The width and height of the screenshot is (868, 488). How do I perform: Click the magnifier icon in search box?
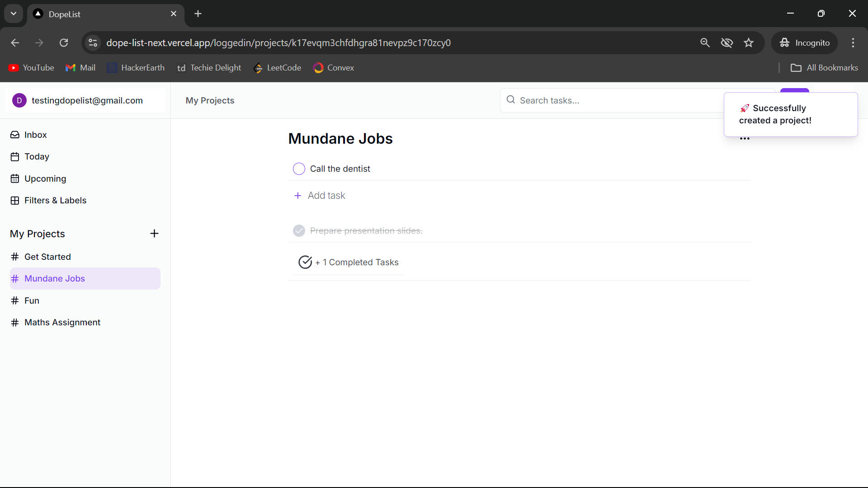click(511, 100)
